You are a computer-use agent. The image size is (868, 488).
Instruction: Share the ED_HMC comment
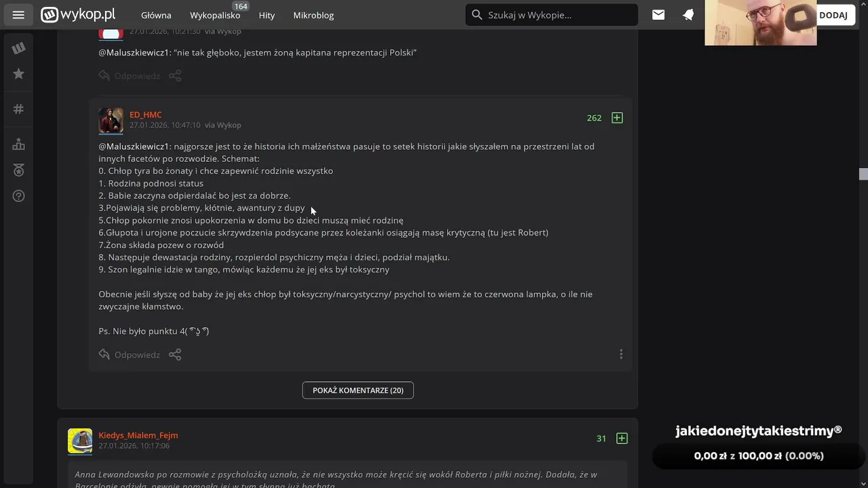[x=175, y=354]
